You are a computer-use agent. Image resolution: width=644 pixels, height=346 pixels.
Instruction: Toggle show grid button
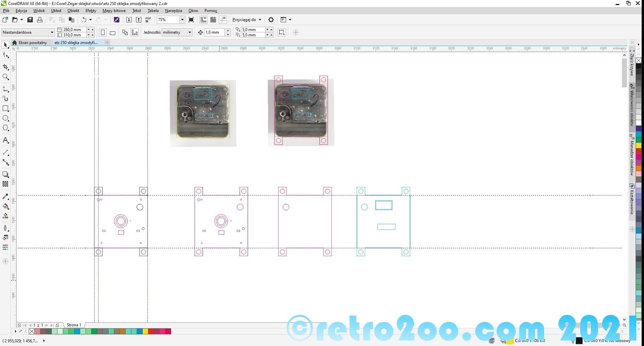pyautogui.click(x=213, y=20)
